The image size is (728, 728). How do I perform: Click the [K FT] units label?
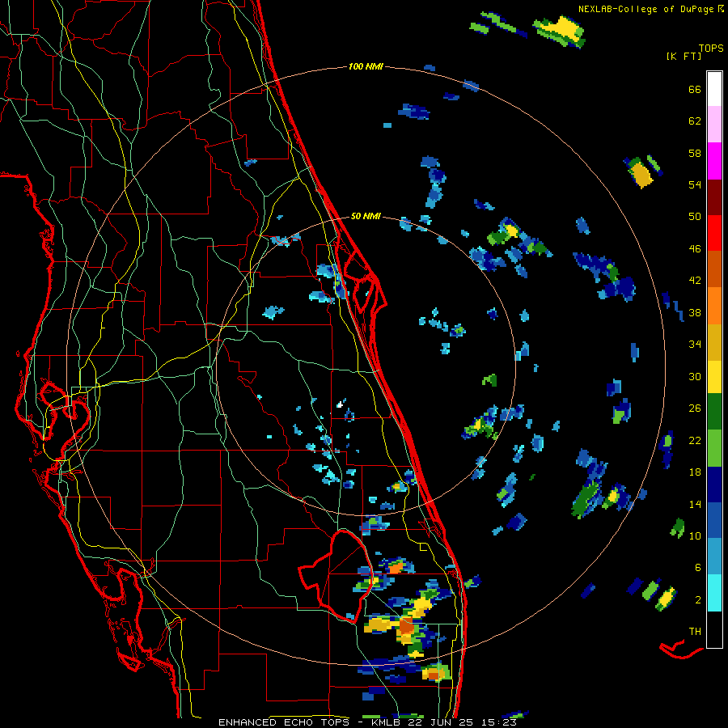point(684,57)
